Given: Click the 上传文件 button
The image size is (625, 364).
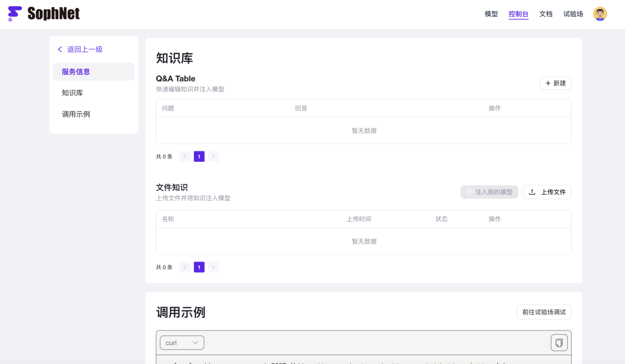Looking at the screenshot, I should pyautogui.click(x=547, y=192).
